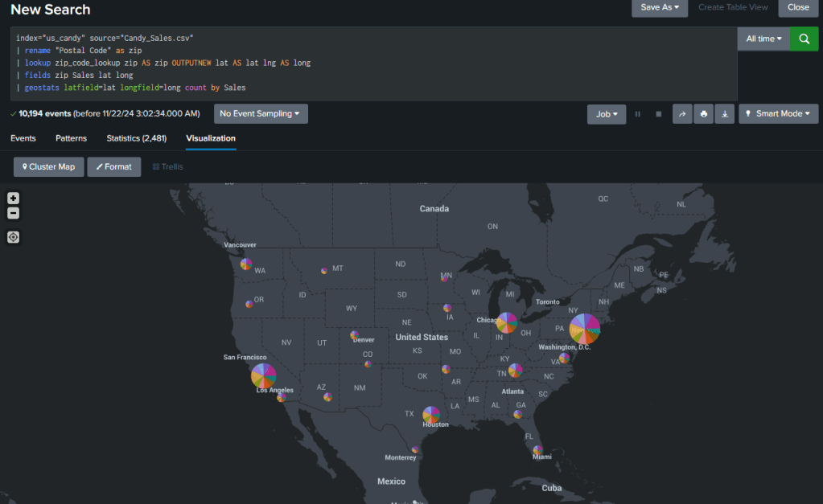Screen dimensions: 823x504
Task: Print the search results
Action: 704,114
